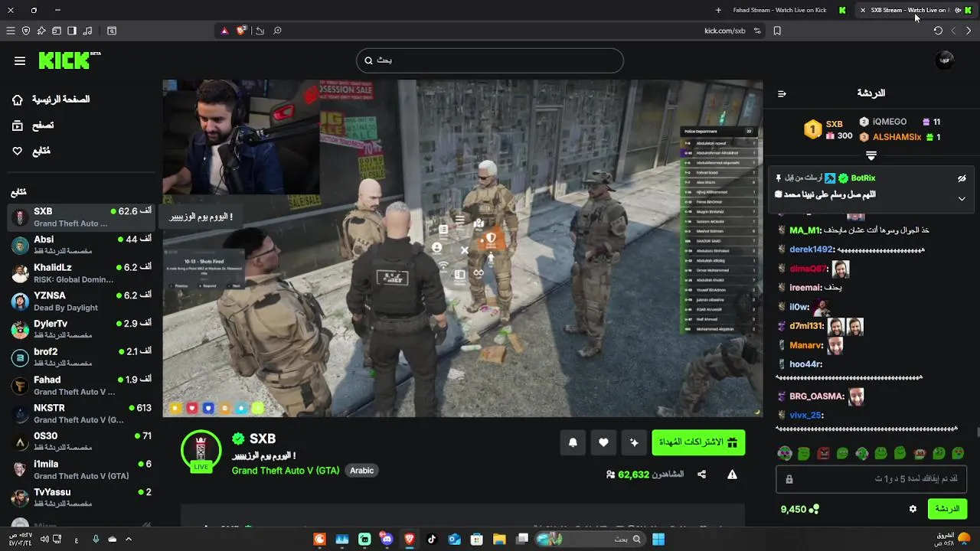Open brof2 channel from sidebar

point(81,357)
